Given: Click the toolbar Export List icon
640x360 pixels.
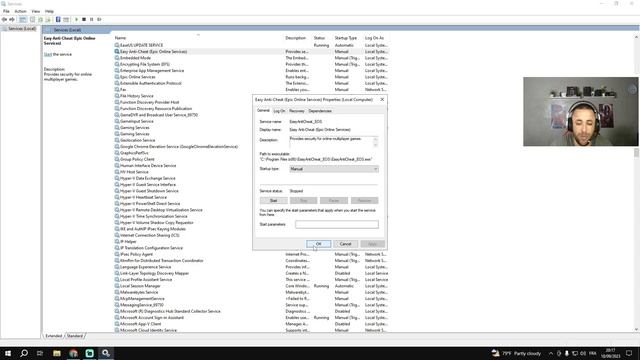Looking at the screenshot, I should (48, 19).
